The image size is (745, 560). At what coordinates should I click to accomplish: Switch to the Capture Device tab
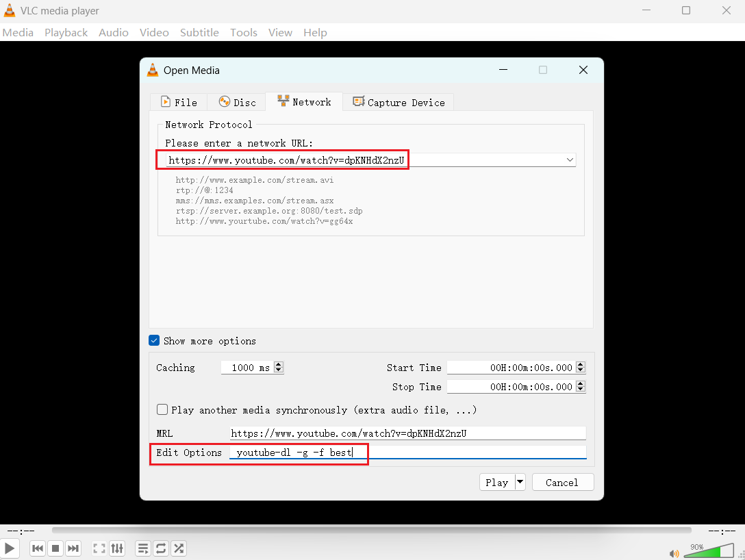pos(398,102)
